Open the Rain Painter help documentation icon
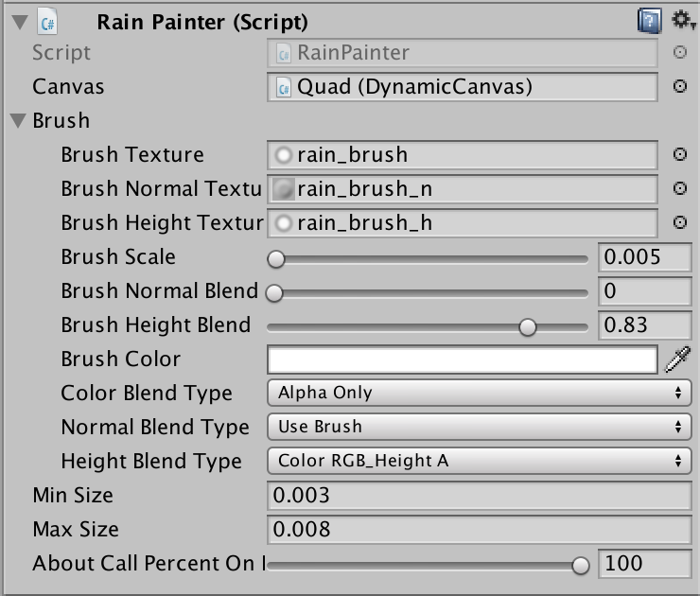Image resolution: width=700 pixels, height=596 pixels. point(649,21)
